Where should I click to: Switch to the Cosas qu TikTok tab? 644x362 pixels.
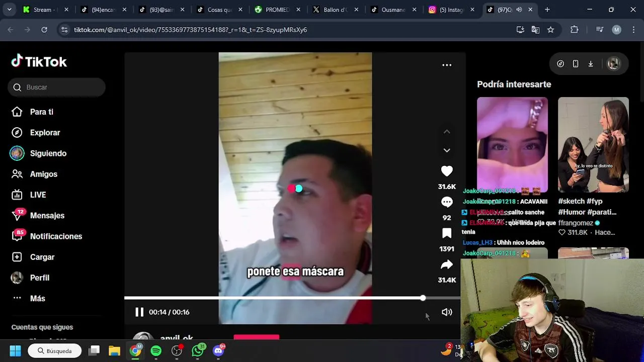(220, 10)
